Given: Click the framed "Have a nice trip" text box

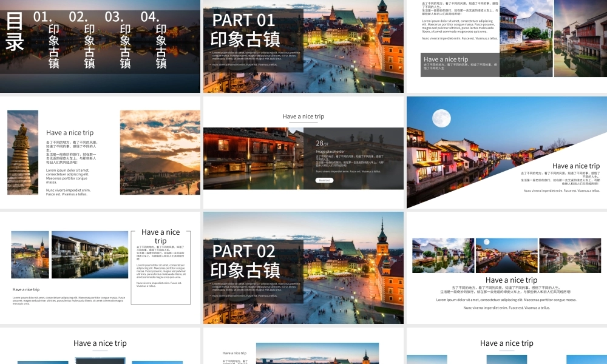Looking at the screenshot, I should [161, 267].
